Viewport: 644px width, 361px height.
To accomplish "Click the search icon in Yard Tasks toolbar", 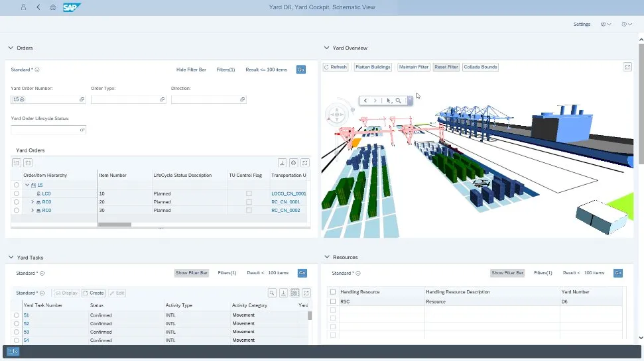I will (272, 293).
